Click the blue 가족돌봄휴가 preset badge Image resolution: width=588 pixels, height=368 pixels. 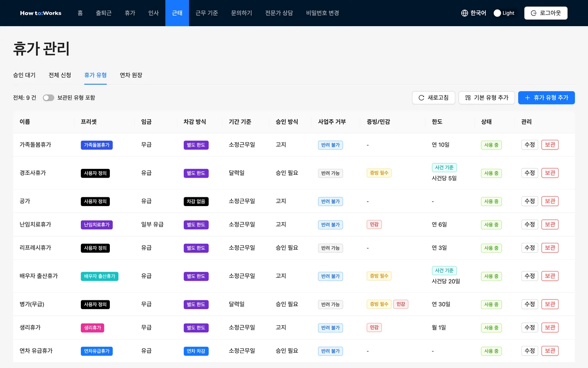click(x=97, y=145)
